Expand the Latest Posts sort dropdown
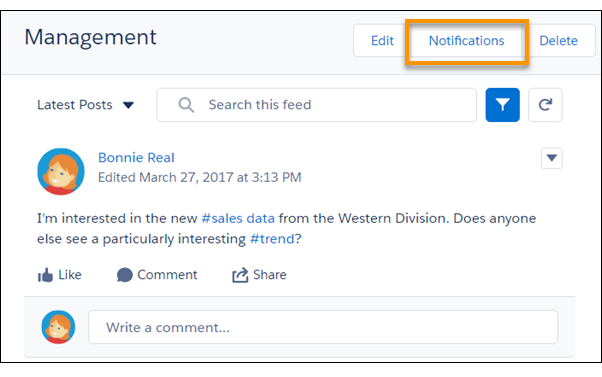Image resolution: width=602 pixels, height=377 pixels. (86, 105)
